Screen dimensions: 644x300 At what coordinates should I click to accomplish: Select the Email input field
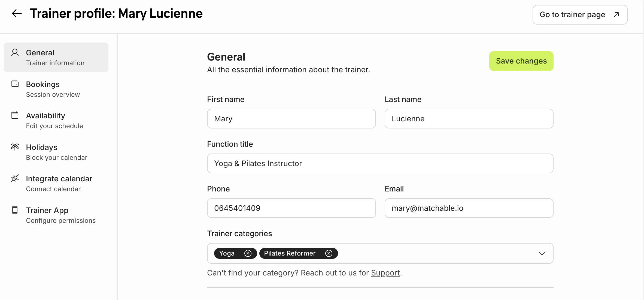[469, 208]
